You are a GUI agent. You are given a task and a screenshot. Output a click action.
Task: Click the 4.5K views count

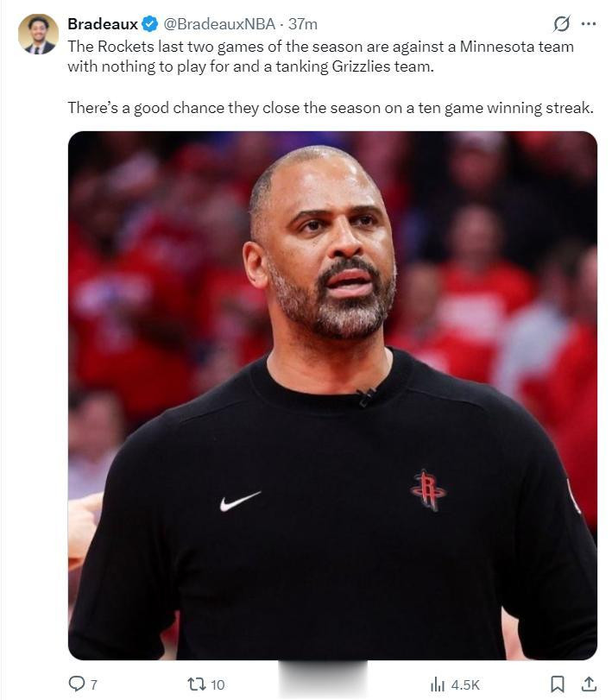point(465,684)
